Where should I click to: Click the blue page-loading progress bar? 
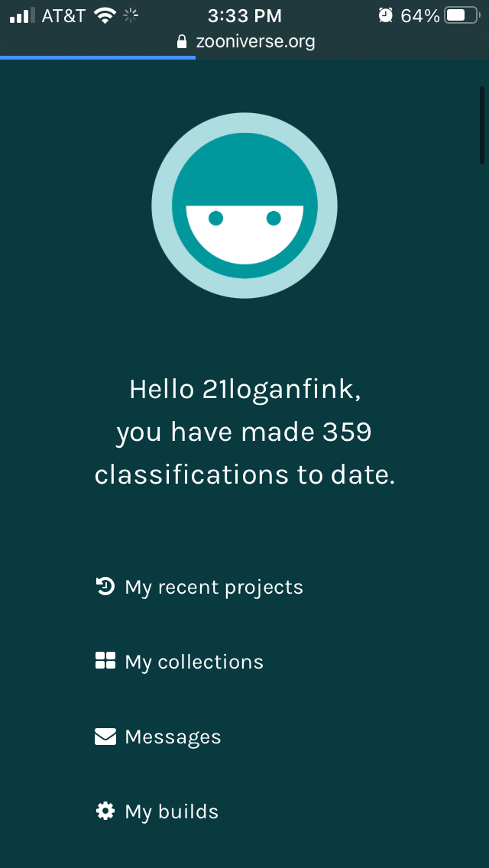click(98, 57)
